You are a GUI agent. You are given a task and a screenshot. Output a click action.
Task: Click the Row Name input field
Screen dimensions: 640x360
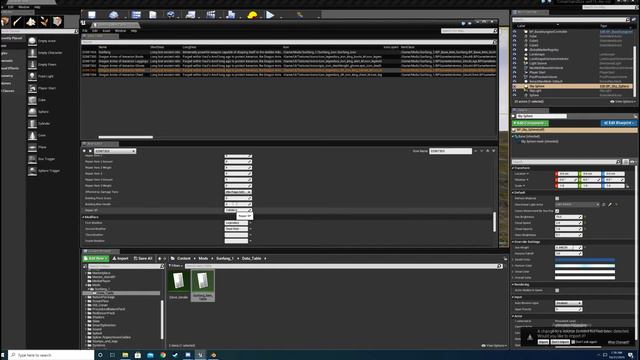[x=450, y=151]
